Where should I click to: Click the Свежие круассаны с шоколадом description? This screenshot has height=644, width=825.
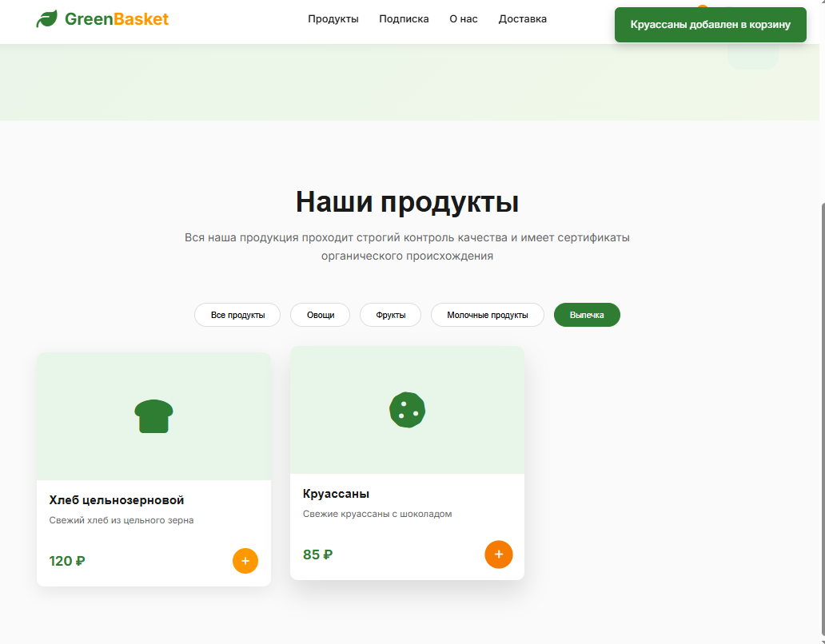pyautogui.click(x=377, y=514)
